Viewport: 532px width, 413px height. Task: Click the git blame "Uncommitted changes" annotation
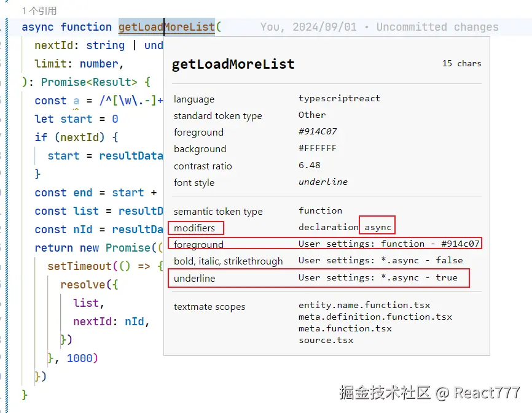[x=437, y=27]
